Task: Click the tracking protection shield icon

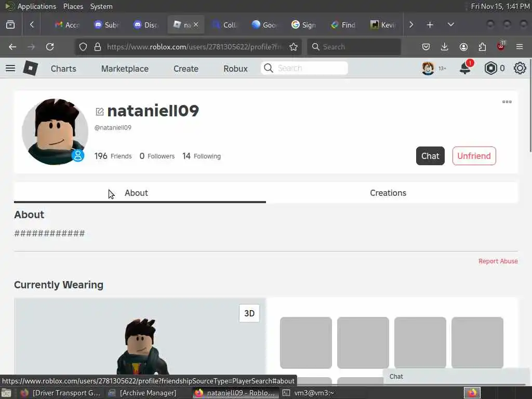Action: tap(83, 47)
